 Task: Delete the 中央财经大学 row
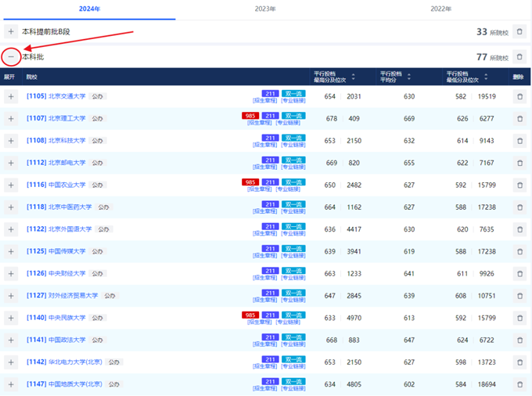pos(519,273)
